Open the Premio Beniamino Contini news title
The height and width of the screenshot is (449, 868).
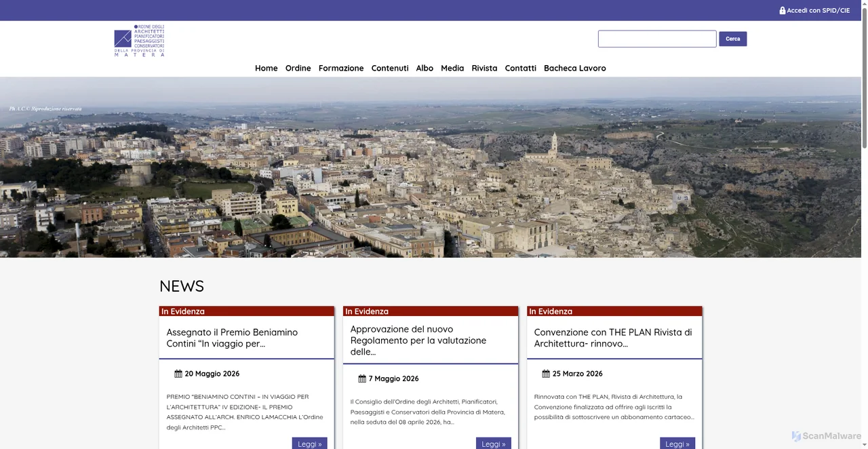(x=232, y=338)
